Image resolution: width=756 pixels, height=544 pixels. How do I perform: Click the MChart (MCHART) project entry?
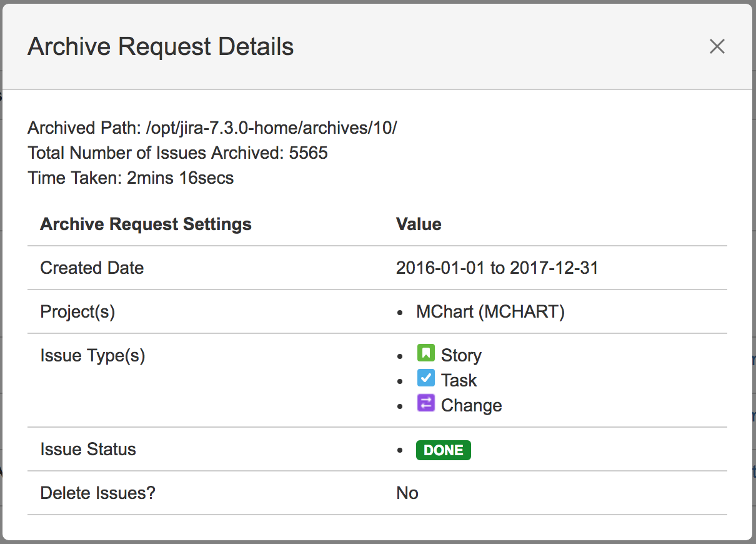pos(490,312)
